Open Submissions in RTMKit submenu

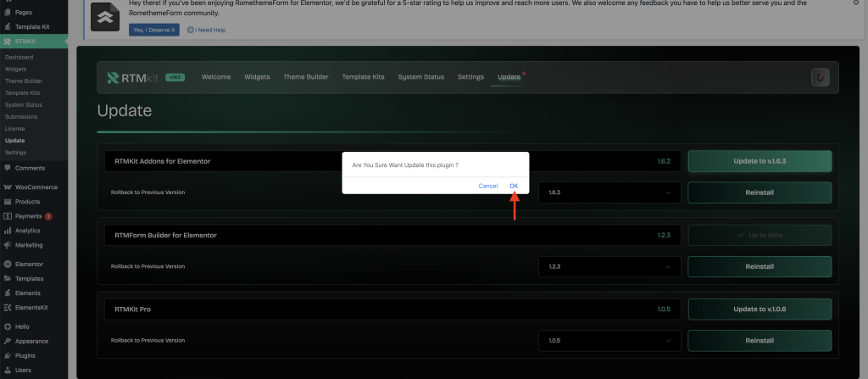tap(21, 117)
